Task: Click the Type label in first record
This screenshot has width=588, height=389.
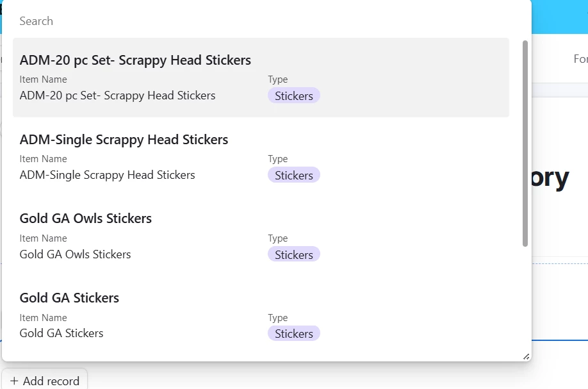Action: (277, 79)
